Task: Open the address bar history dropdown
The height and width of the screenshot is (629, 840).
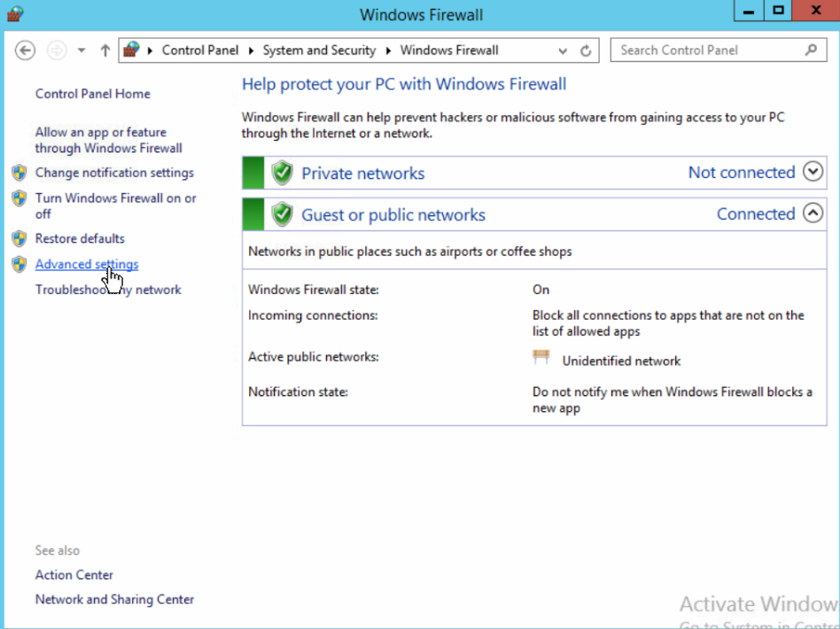Action: [563, 50]
